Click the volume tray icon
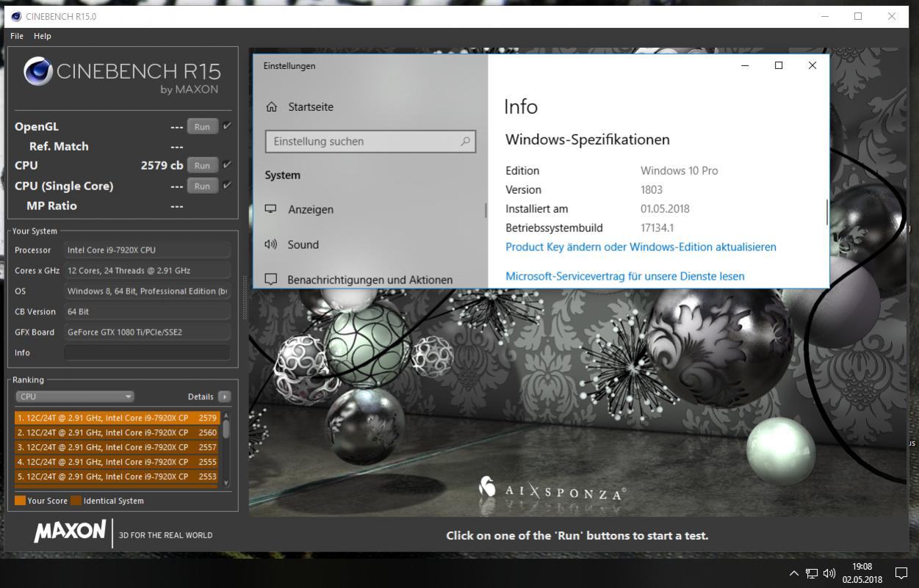Viewport: 919px width, 588px height. click(829, 573)
